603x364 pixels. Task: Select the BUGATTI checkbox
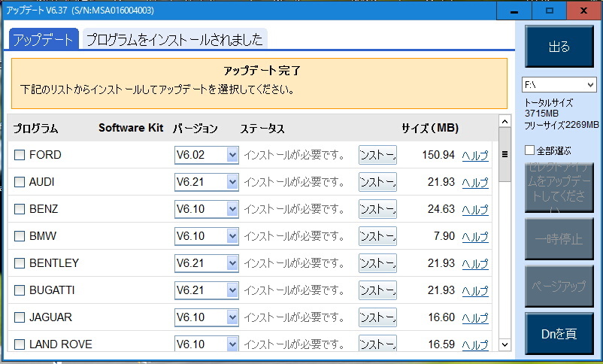tap(20, 290)
